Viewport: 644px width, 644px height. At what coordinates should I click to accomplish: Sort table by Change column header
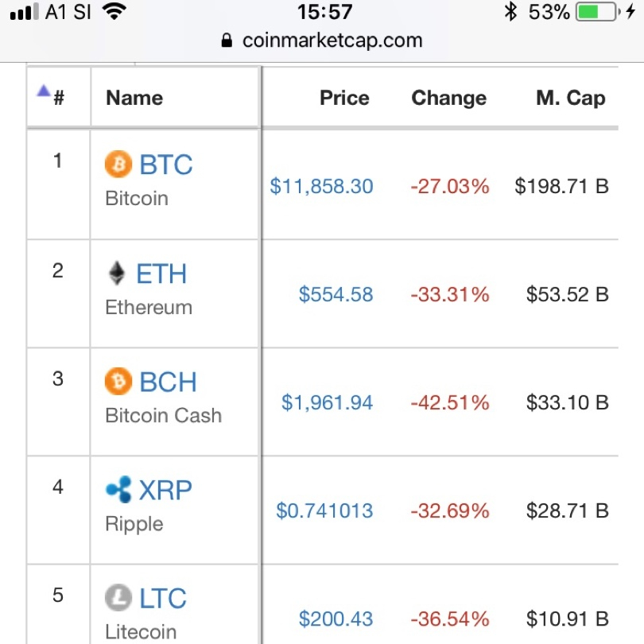449,99
